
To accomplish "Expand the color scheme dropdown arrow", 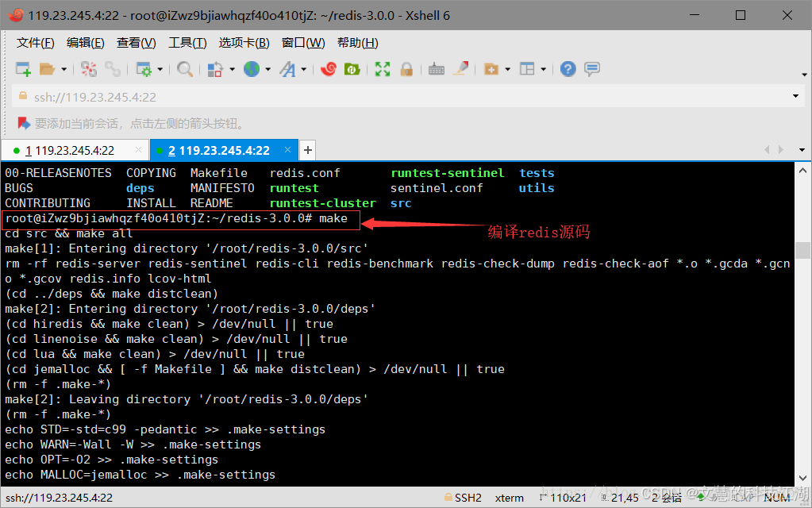I will tap(232, 69).
